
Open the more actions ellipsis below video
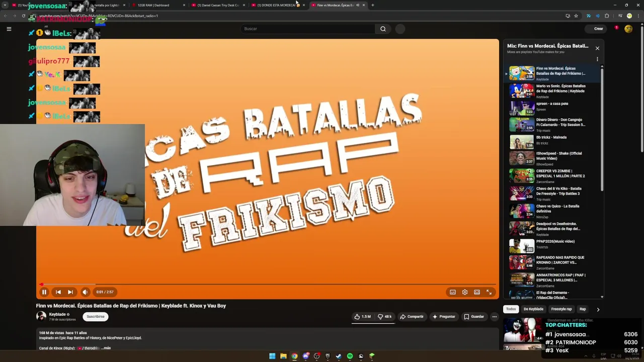[x=495, y=316]
